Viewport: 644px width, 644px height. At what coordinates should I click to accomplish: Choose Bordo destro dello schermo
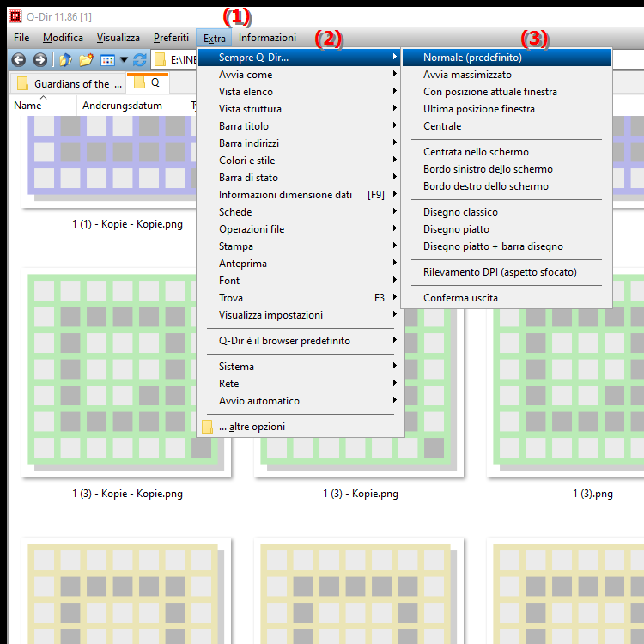point(507,186)
